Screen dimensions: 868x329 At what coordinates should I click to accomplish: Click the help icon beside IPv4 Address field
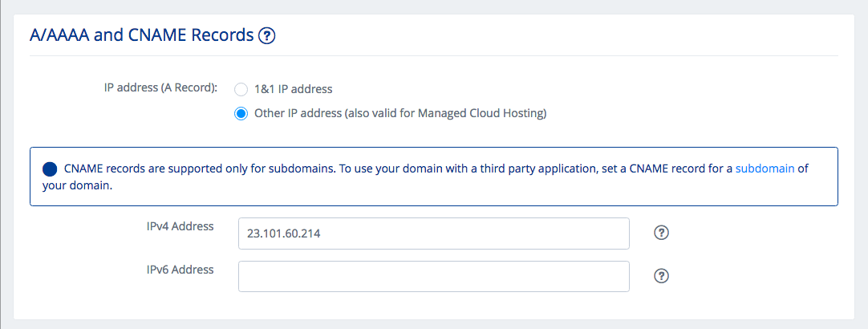(x=661, y=233)
